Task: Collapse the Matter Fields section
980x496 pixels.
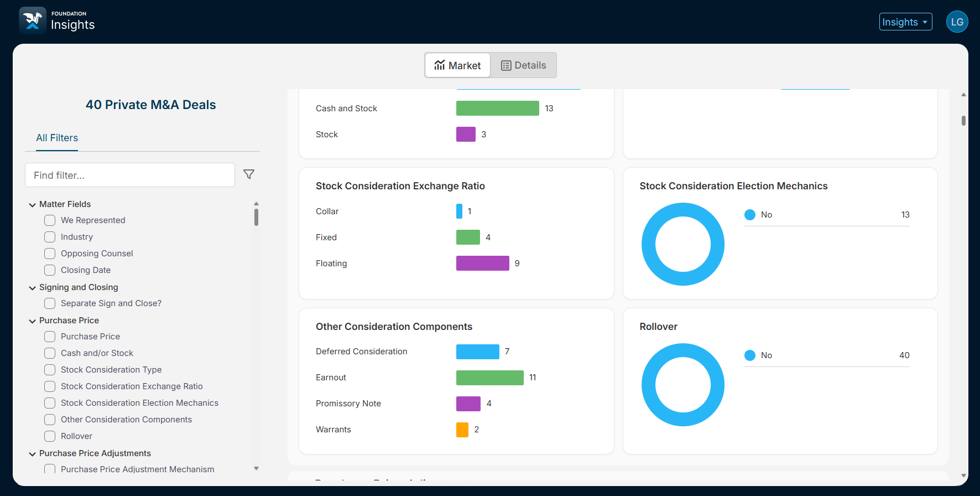Action: [x=33, y=205]
